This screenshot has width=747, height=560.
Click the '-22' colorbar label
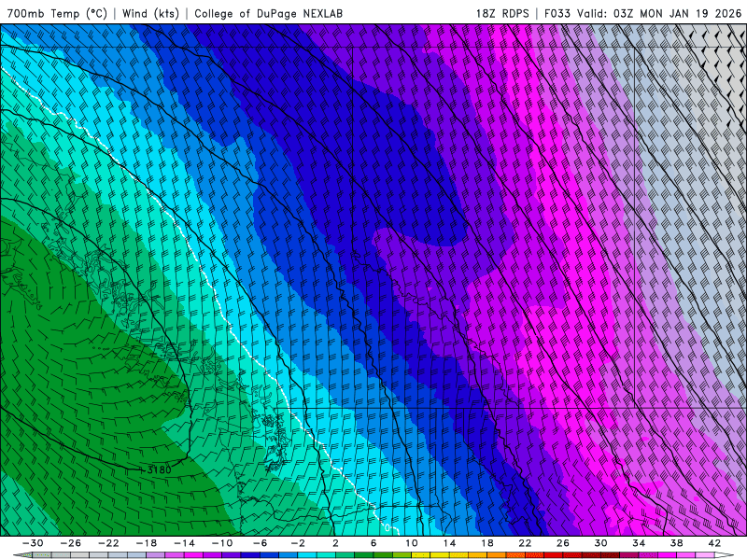point(108,543)
